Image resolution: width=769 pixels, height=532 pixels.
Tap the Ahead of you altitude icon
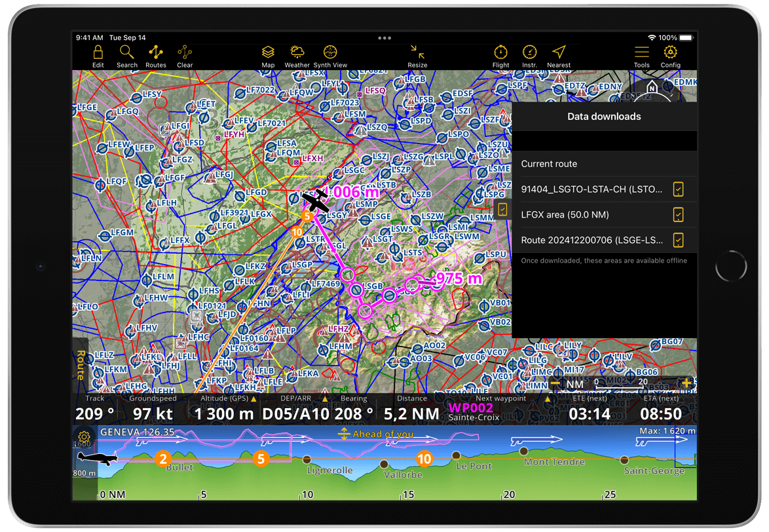click(x=344, y=434)
